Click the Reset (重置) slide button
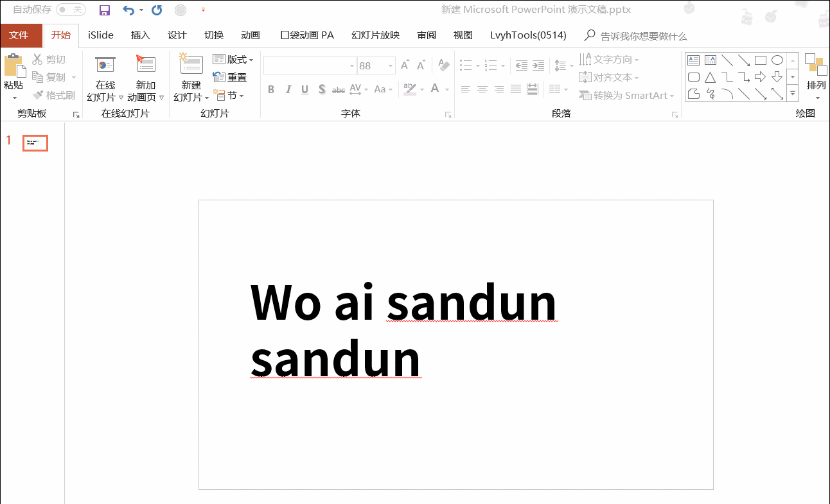 coord(230,78)
